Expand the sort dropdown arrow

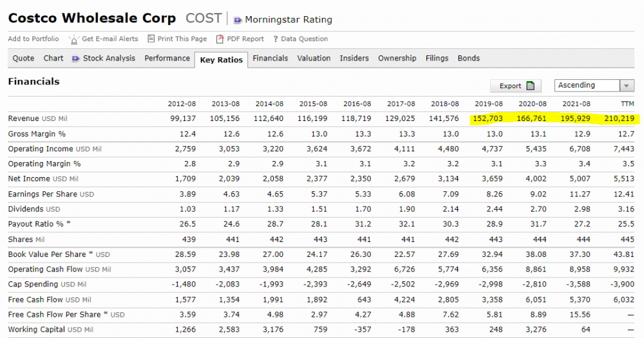[627, 86]
